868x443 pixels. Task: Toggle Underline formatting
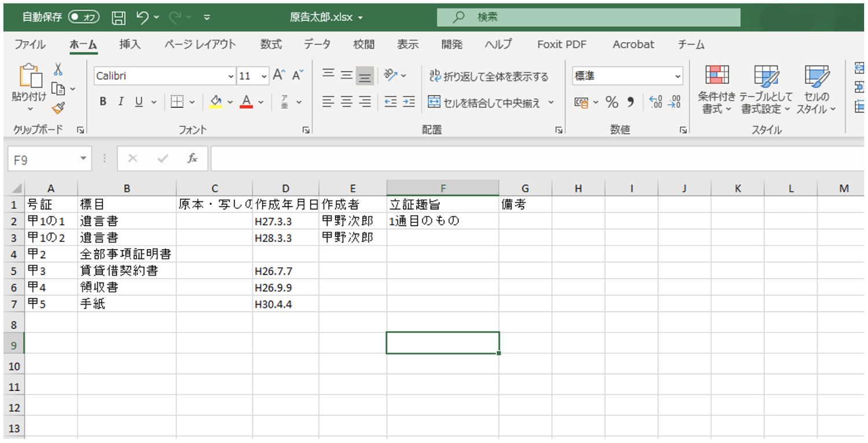(x=139, y=102)
